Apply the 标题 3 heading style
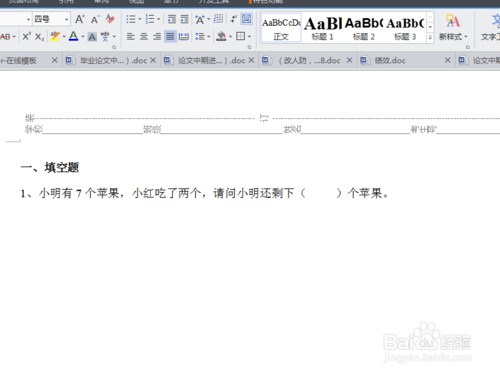Screen dimensions: 500x375 click(405, 28)
